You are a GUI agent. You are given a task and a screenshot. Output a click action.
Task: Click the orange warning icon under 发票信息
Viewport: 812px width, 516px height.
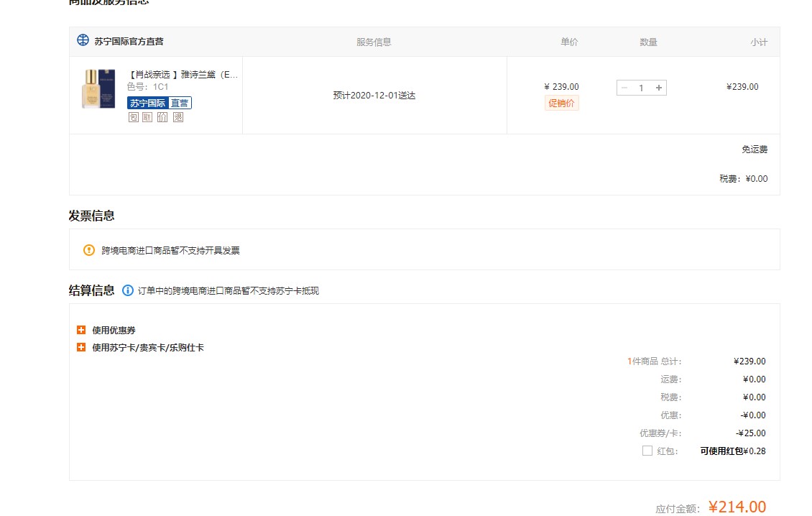point(89,250)
